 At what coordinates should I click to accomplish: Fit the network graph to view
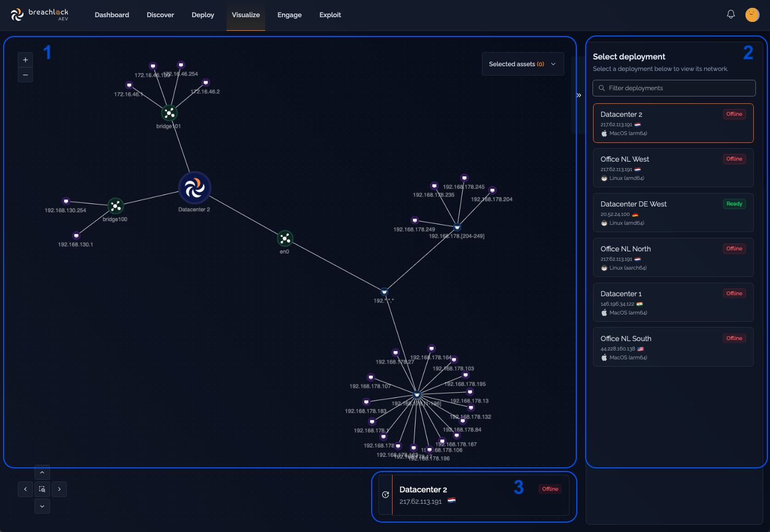coord(42,489)
